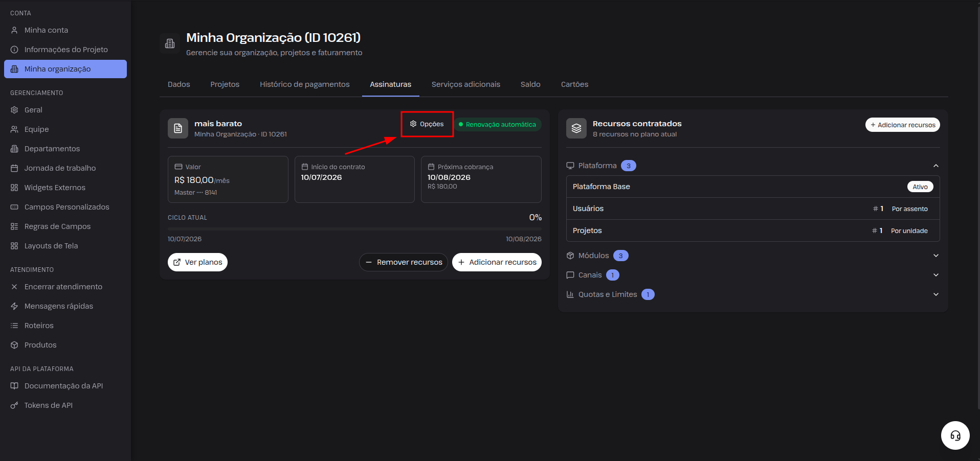The image size is (980, 461).
Task: Click the Produtos box icon
Action: [14, 345]
